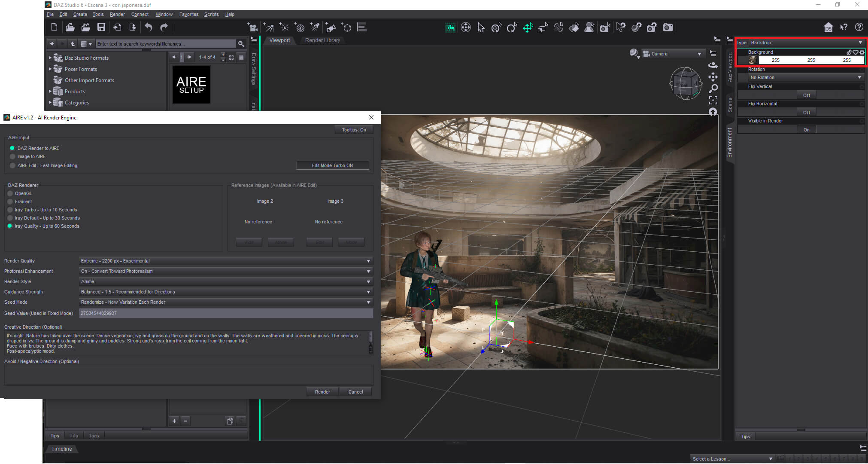The image size is (868, 464).
Task: Click the Seed Value input field
Action: (x=226, y=313)
